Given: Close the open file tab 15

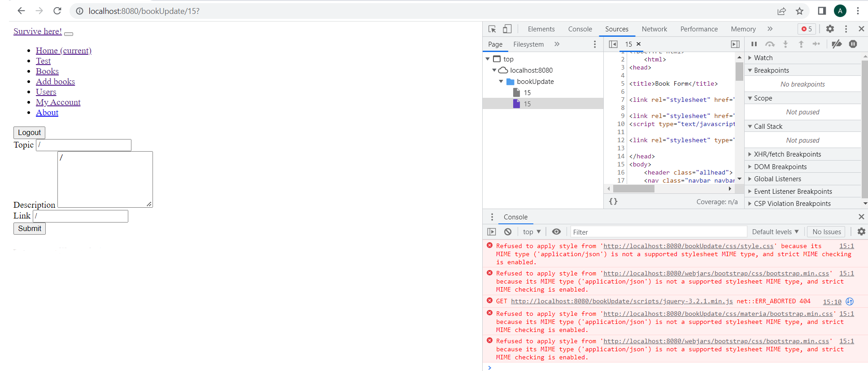Looking at the screenshot, I should point(638,44).
